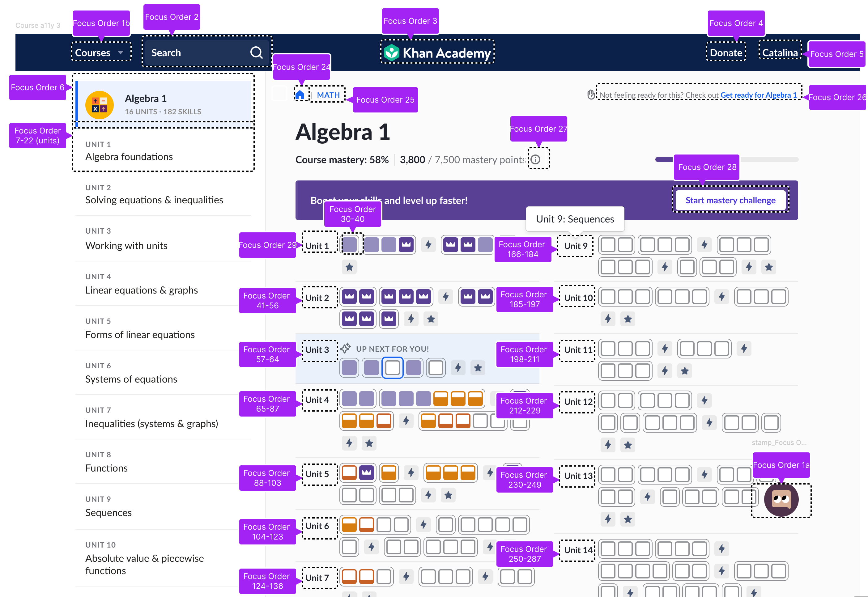Screen dimensions: 868x597
Task: Open Systems of equations in sidebar
Action: coord(164,373)
